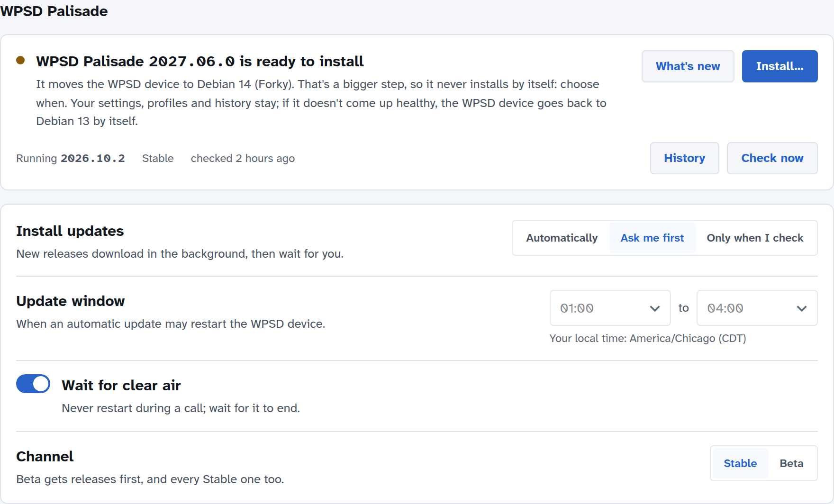Open update History
The height and width of the screenshot is (504, 834).
[x=684, y=158]
